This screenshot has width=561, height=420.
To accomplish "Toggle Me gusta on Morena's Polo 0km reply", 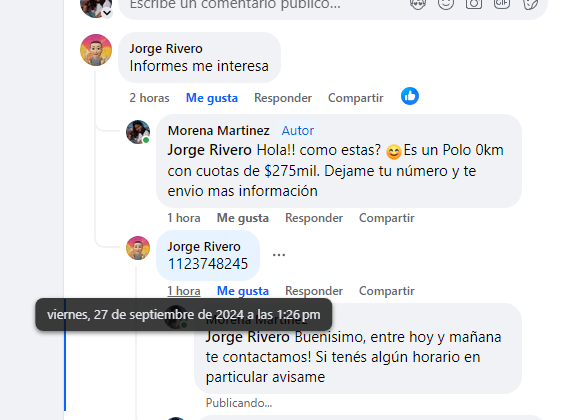I will click(243, 218).
